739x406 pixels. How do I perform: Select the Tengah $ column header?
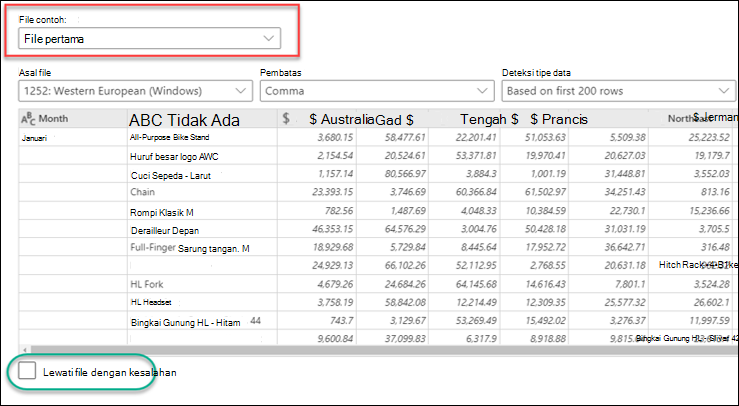point(489,119)
